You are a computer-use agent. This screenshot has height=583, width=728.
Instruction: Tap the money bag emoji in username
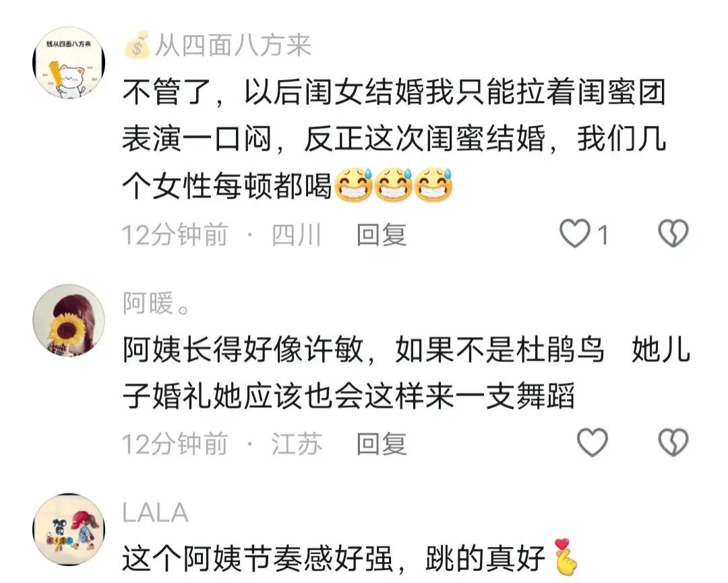pyautogui.click(x=138, y=45)
